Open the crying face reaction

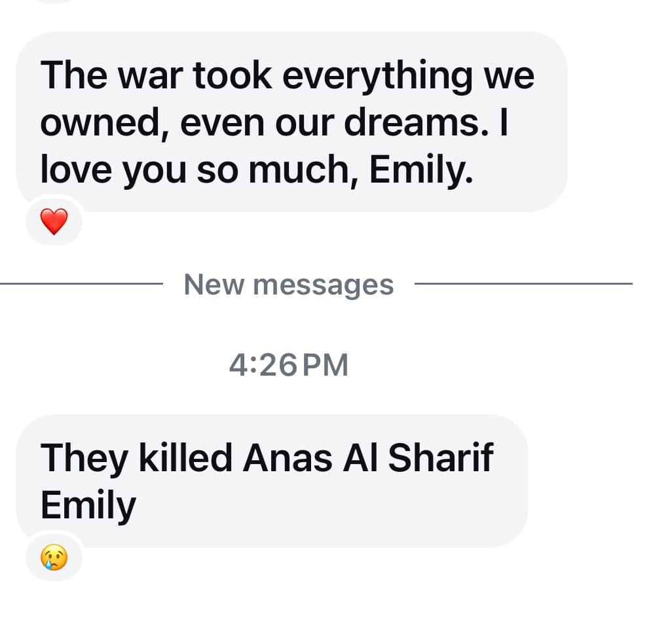point(54,558)
